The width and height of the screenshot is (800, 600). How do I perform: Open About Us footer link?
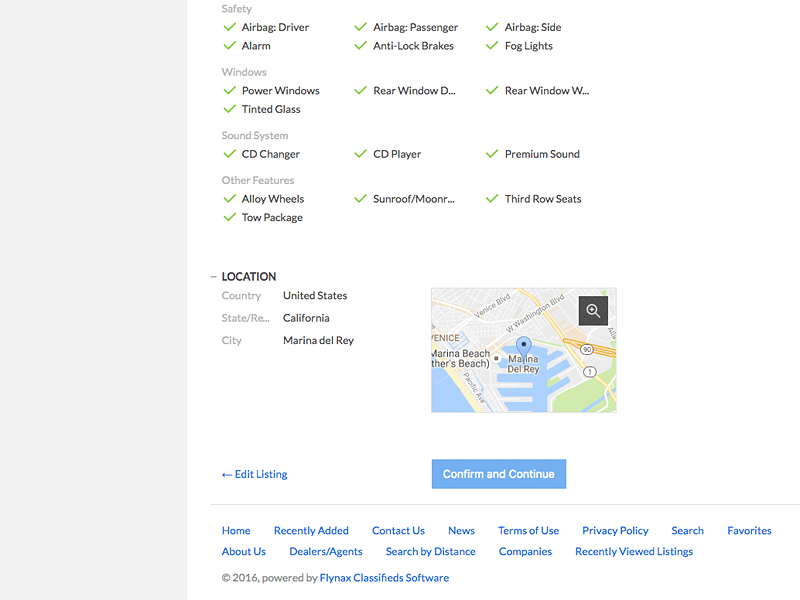coord(244,552)
